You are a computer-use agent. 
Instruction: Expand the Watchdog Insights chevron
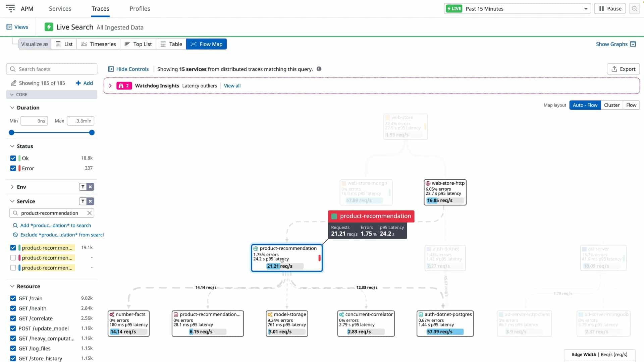pyautogui.click(x=110, y=86)
